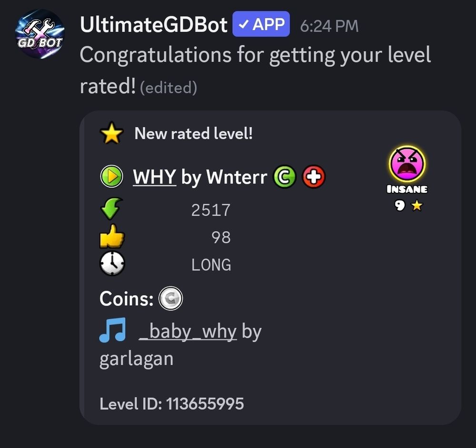
Task: Open the UltimateGDBot avatar
Action: [x=40, y=34]
